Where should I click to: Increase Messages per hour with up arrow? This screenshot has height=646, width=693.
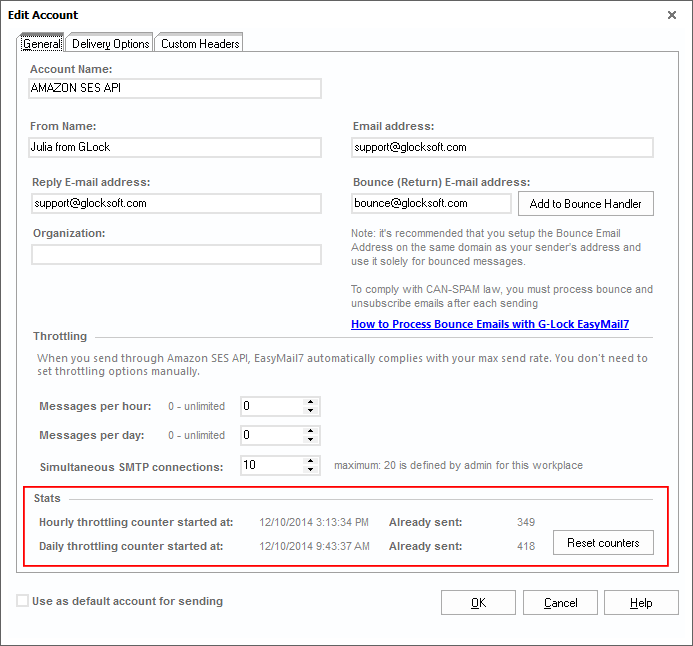click(x=311, y=402)
